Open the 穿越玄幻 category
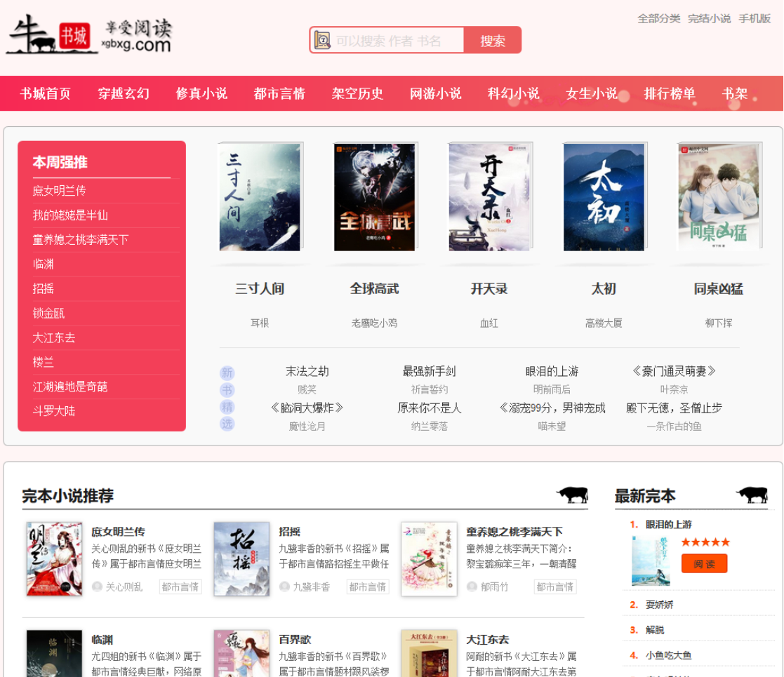Screen dimensions: 784x677 point(123,93)
